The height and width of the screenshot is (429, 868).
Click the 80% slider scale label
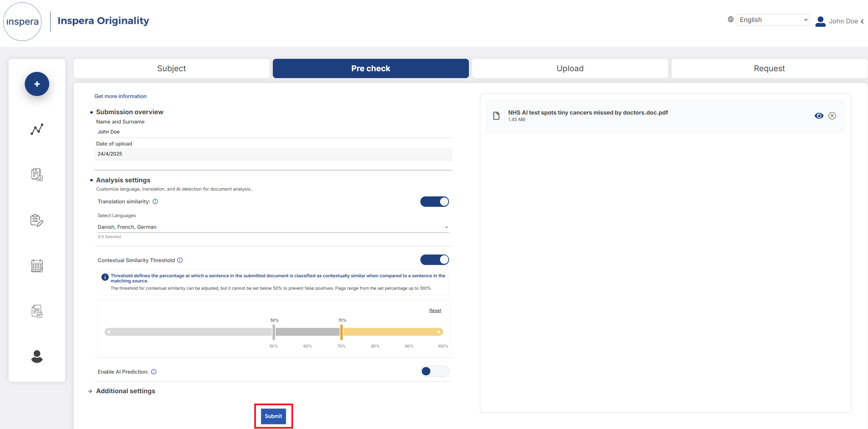click(375, 346)
